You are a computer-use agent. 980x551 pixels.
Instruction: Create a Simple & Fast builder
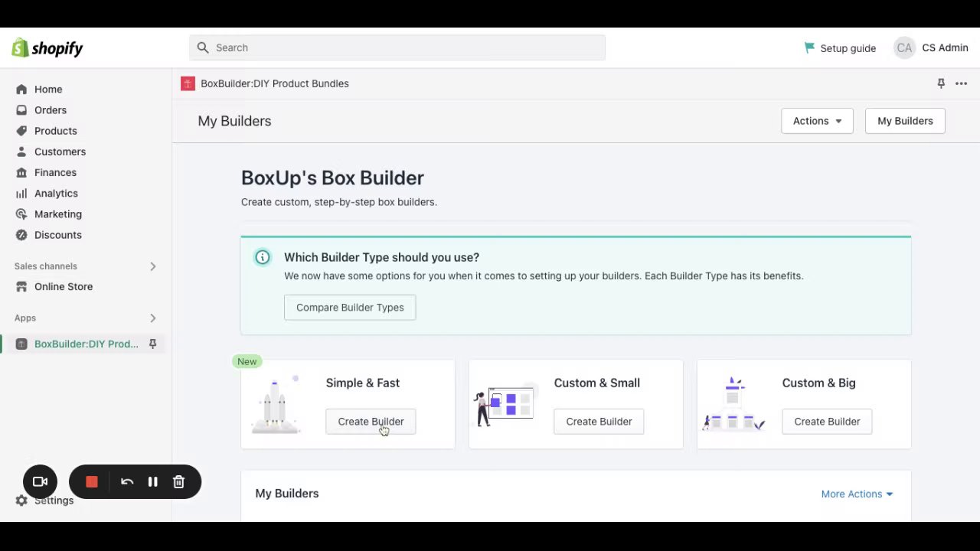click(371, 422)
